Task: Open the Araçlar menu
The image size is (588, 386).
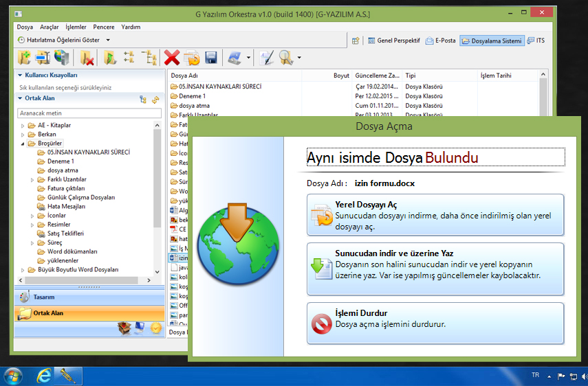Action: tap(50, 27)
